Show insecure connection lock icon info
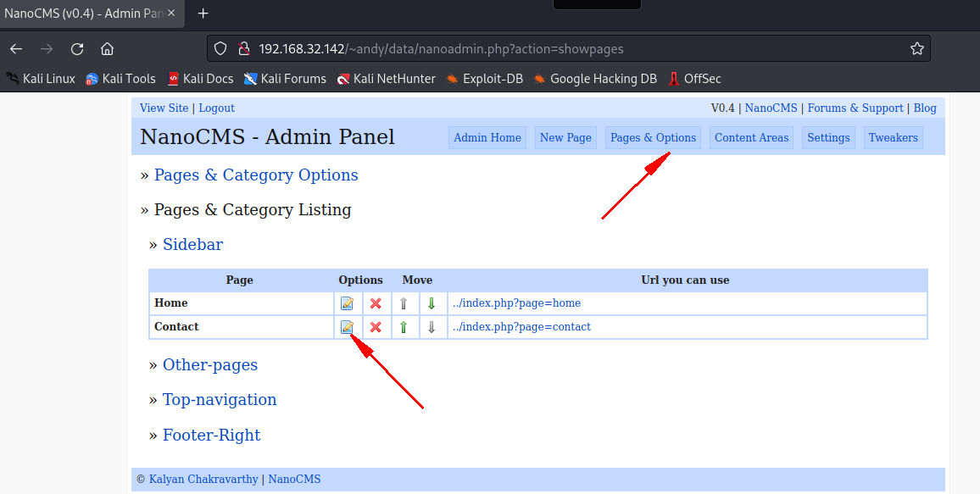This screenshot has height=494, width=980. click(x=244, y=48)
